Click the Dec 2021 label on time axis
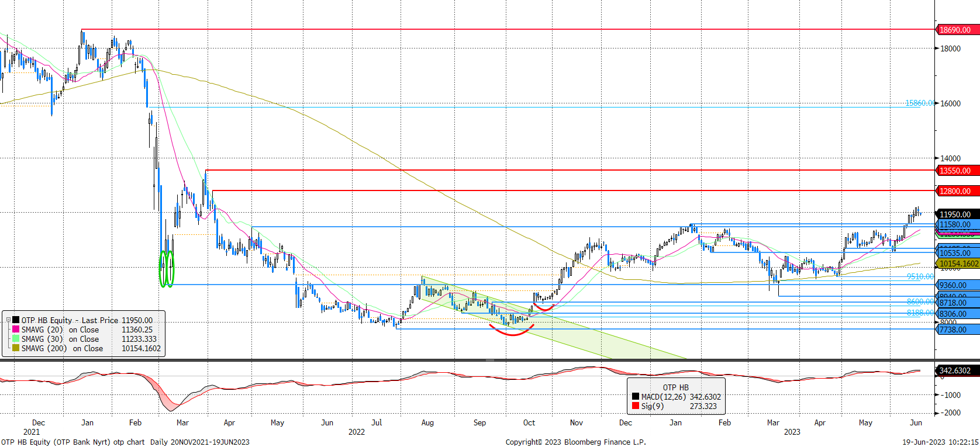This screenshot has height=447, width=980. coord(38,422)
